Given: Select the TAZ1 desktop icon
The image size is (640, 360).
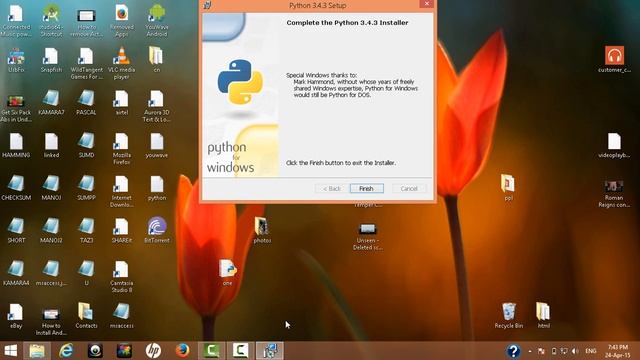Looking at the screenshot, I should point(86,230).
